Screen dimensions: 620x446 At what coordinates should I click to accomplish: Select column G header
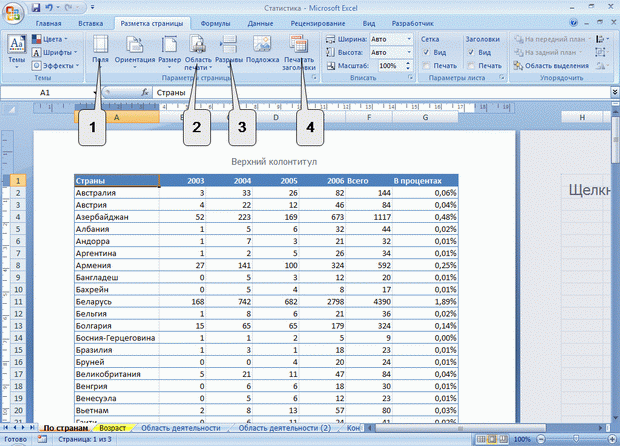click(425, 117)
